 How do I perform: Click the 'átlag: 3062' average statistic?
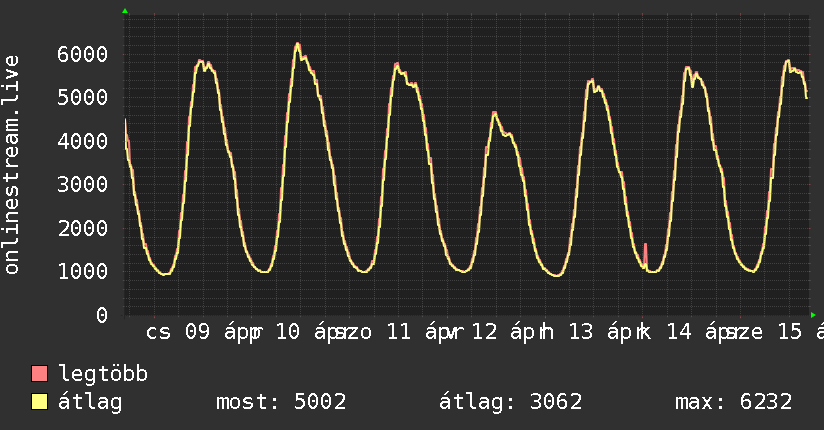click(510, 402)
